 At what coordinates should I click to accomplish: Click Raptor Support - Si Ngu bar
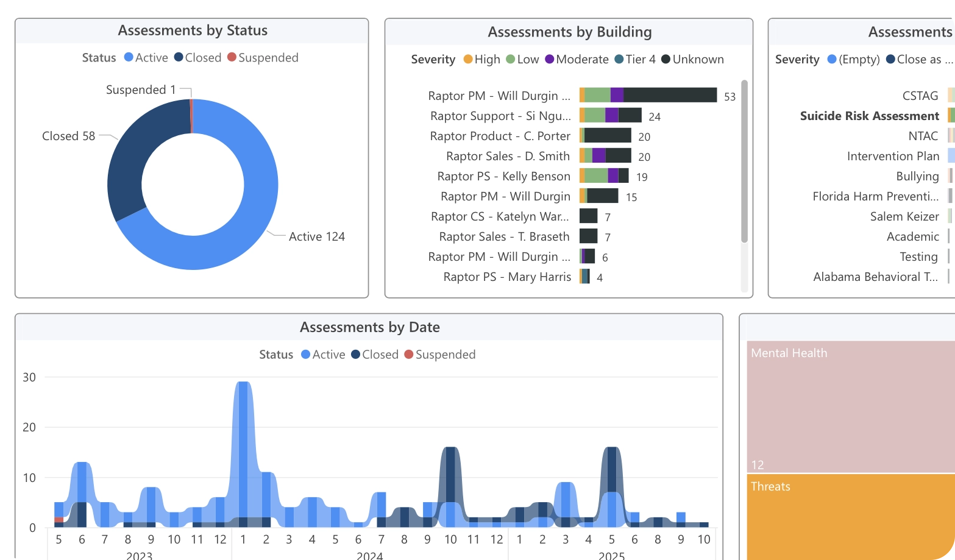tap(610, 116)
